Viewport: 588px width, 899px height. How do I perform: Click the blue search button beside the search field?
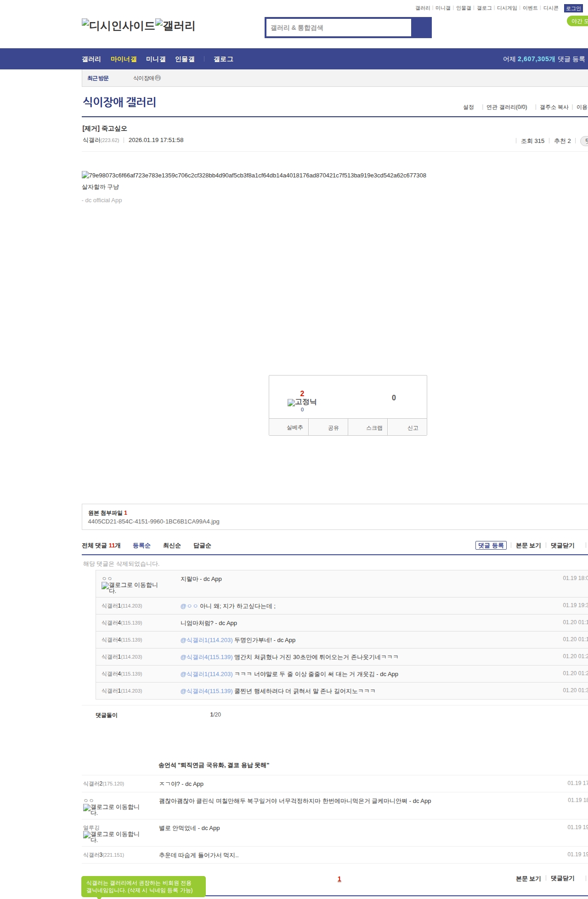tap(421, 28)
